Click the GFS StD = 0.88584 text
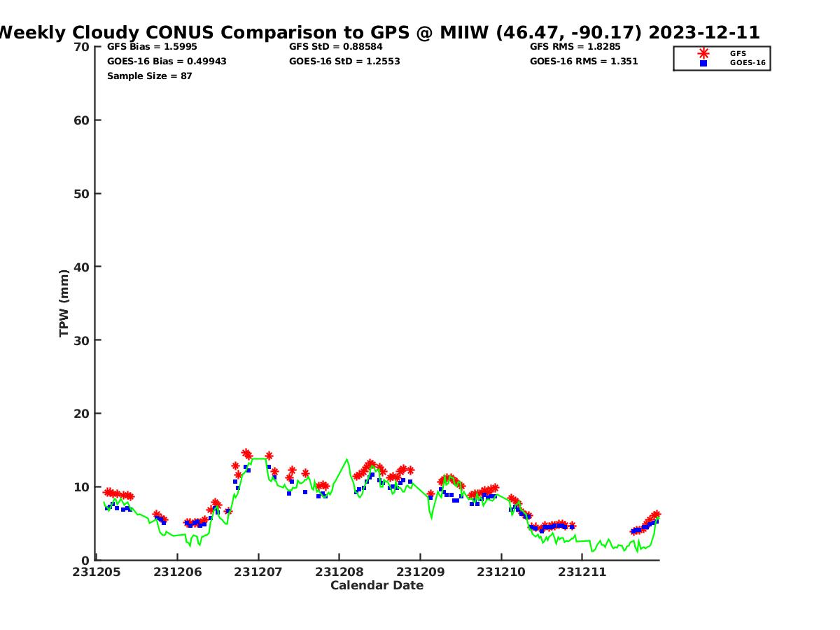The height and width of the screenshot is (630, 840). coord(336,47)
